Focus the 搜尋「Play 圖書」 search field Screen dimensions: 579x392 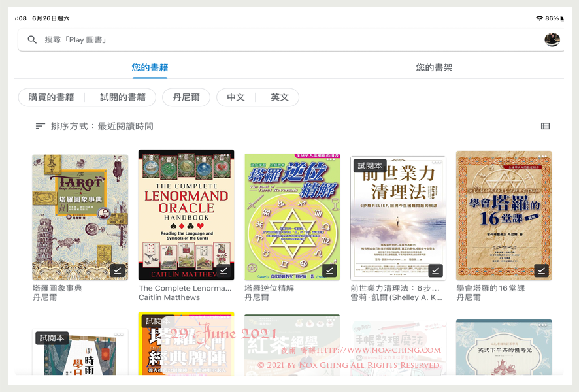(291, 40)
